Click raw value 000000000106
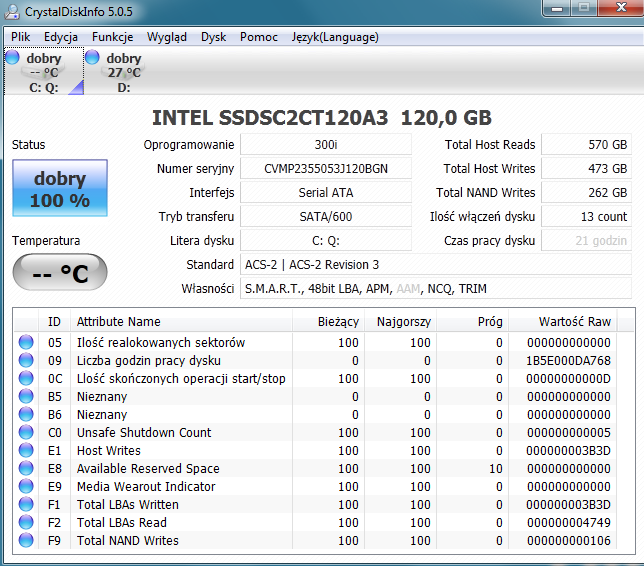The image size is (644, 566). pos(568,541)
